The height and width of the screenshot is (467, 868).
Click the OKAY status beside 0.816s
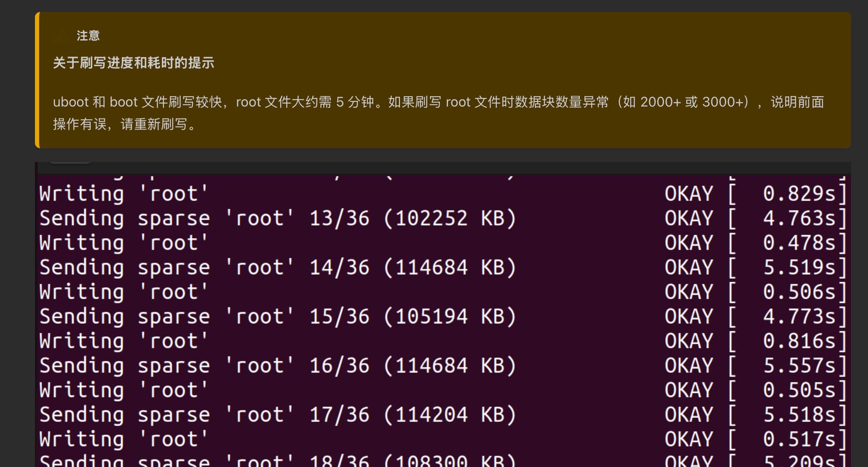689,341
